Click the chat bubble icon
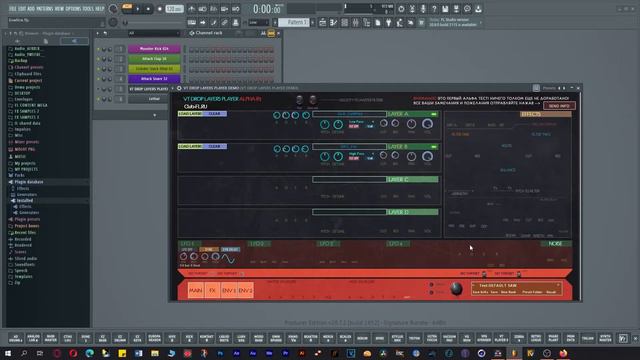The width and height of the screenshot is (640, 360). (467, 9)
